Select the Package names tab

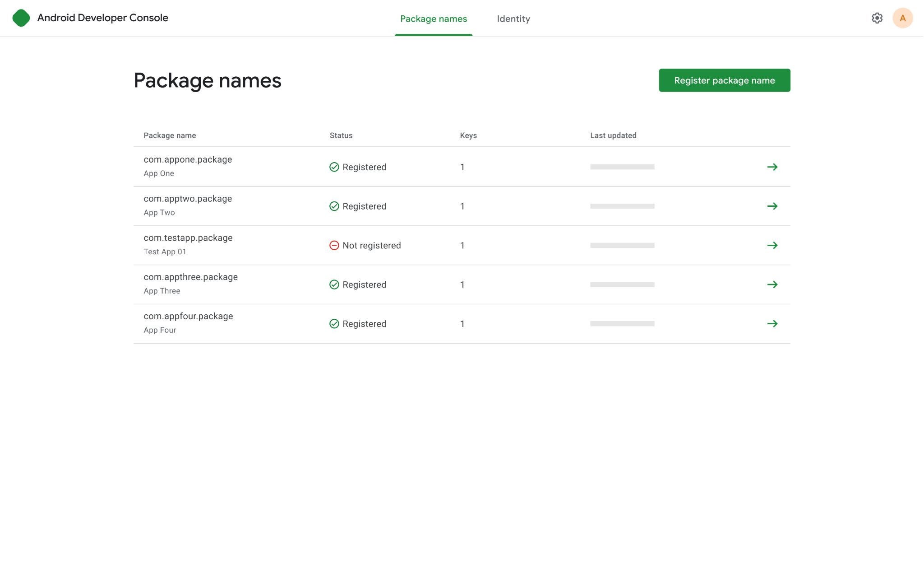tap(433, 19)
